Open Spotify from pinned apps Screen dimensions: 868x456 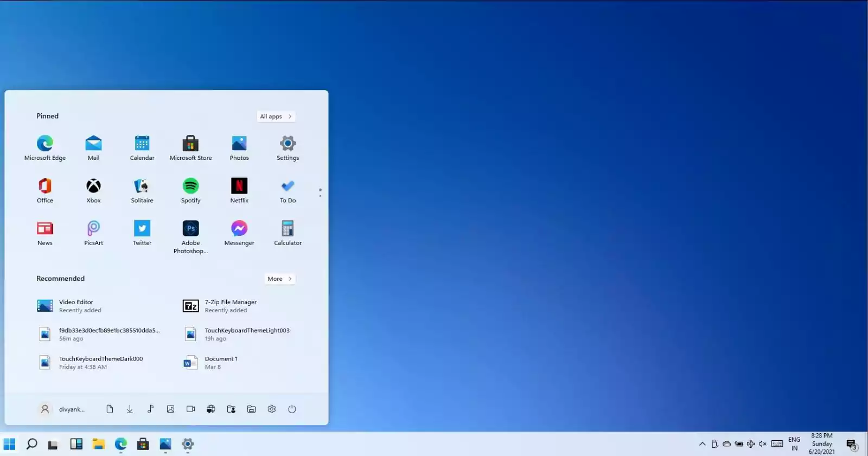pyautogui.click(x=190, y=190)
